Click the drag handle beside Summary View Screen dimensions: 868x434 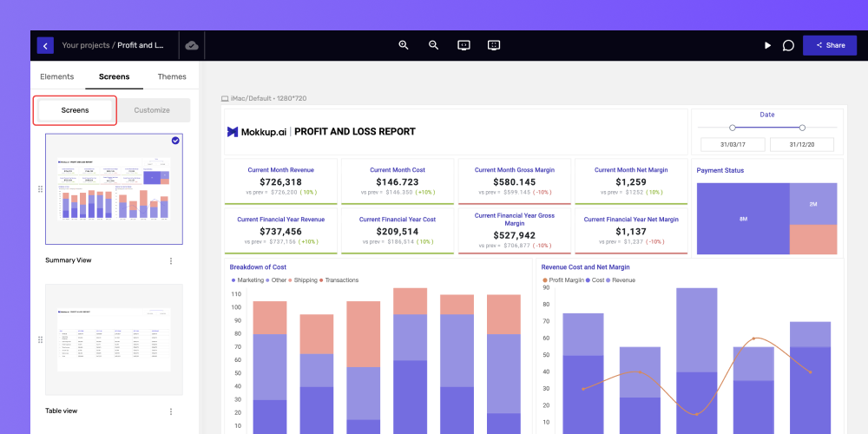(40, 188)
